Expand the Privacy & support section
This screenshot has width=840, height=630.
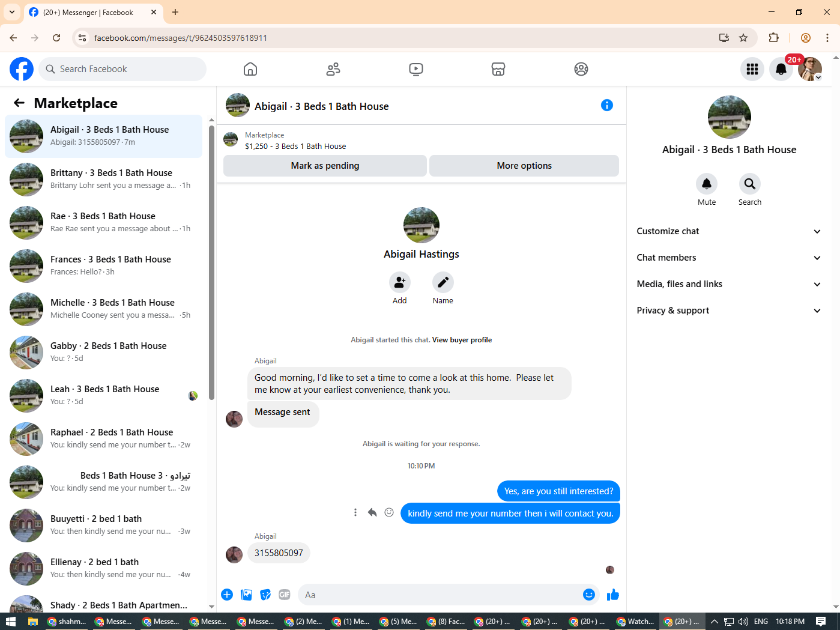click(x=729, y=310)
